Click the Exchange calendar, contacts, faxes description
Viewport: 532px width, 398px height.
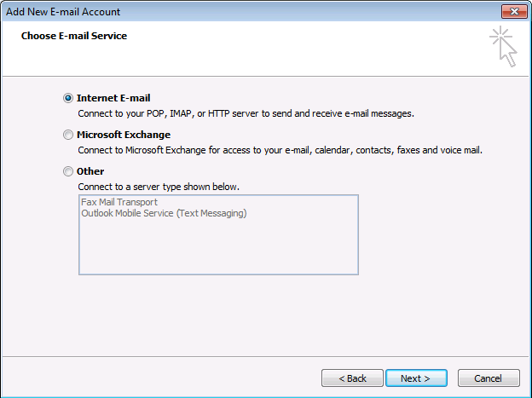280,150
